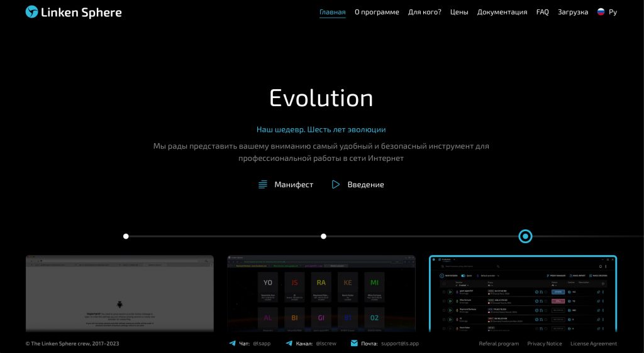Open the colored tiles version thumbnail

321,293
